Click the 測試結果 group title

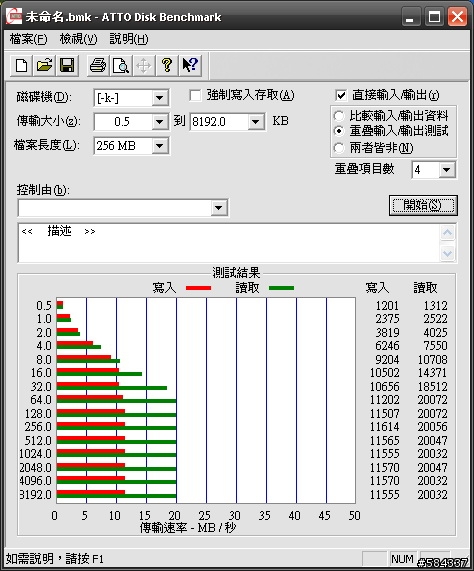pos(236,273)
